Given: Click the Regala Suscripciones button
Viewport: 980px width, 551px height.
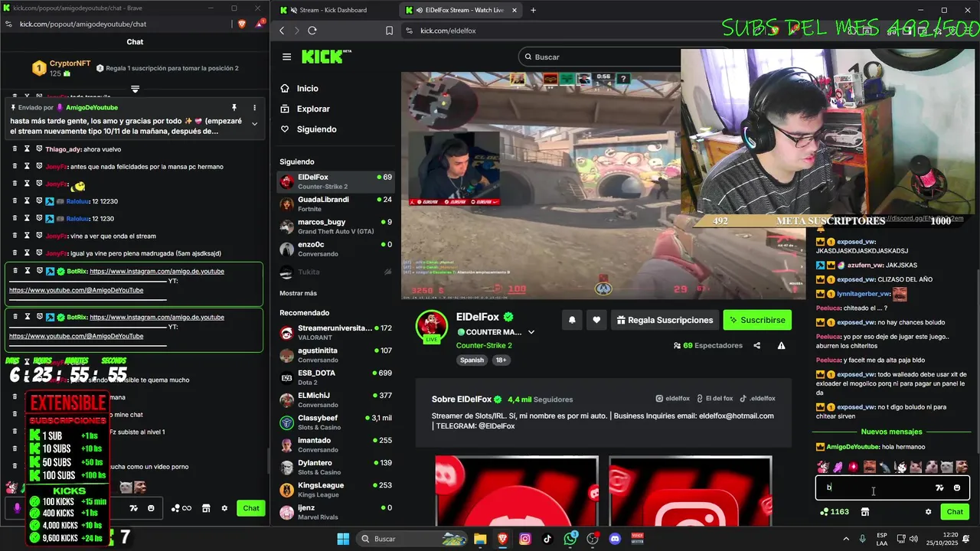Looking at the screenshot, I should tap(665, 320).
